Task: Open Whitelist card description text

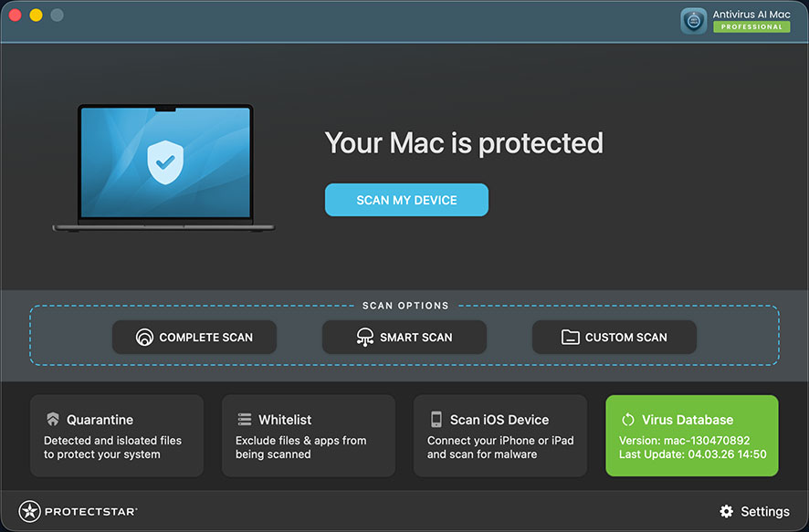Action: (300, 447)
